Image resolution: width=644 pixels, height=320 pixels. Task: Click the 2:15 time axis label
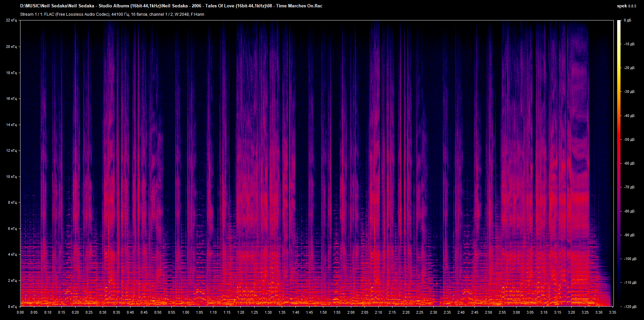point(392,312)
